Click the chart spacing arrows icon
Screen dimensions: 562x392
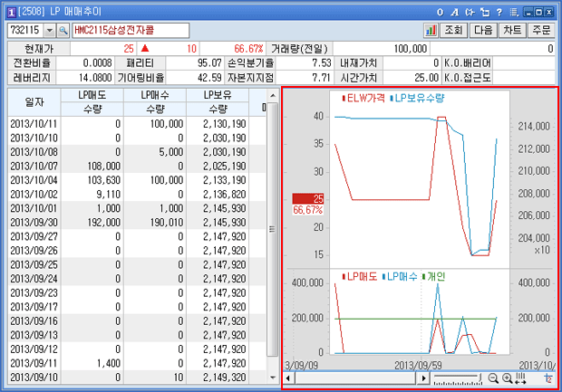[520, 378]
